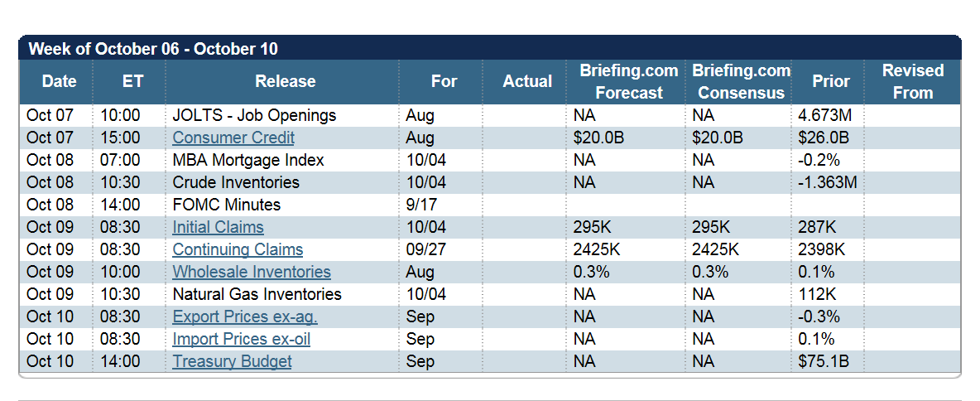Click the Week of October 06 title bar

point(153,48)
